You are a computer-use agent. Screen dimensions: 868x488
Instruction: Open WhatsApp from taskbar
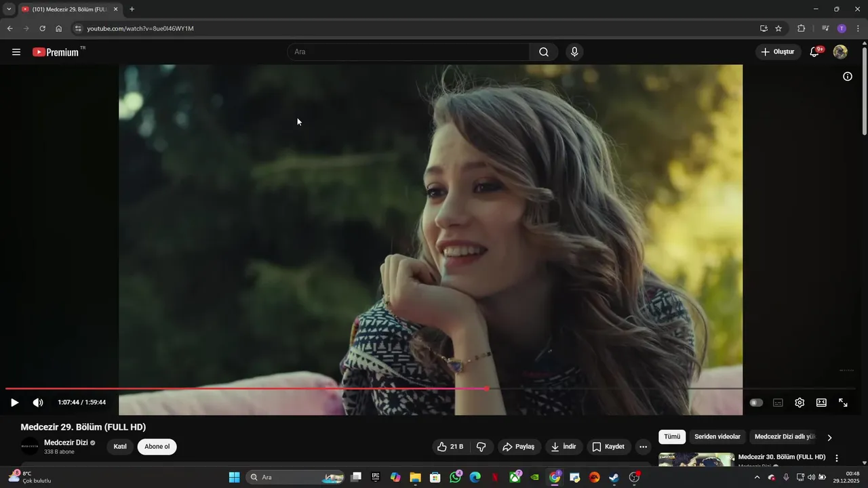pos(455,477)
